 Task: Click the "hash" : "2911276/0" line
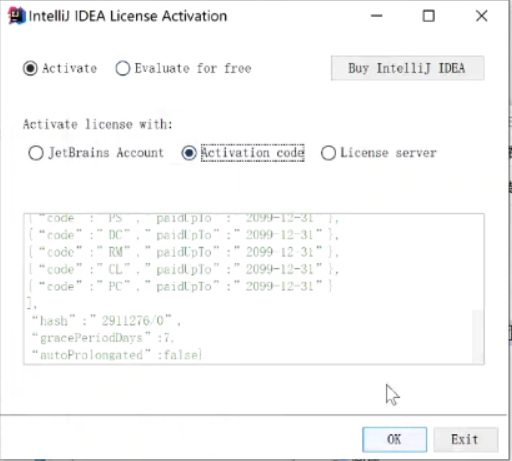coord(106,321)
